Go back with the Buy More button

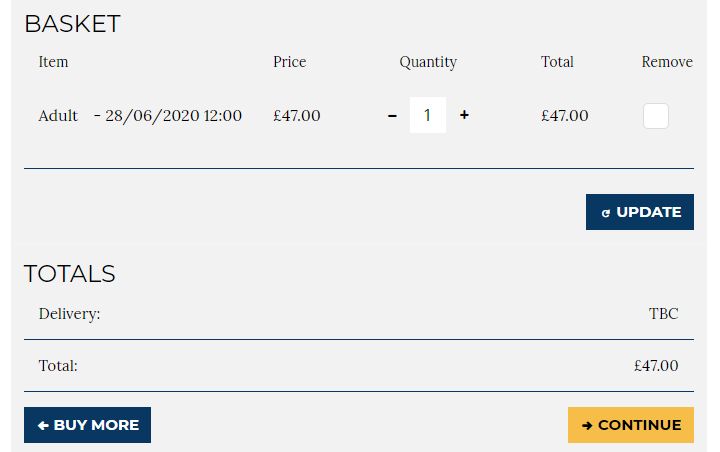click(87, 425)
